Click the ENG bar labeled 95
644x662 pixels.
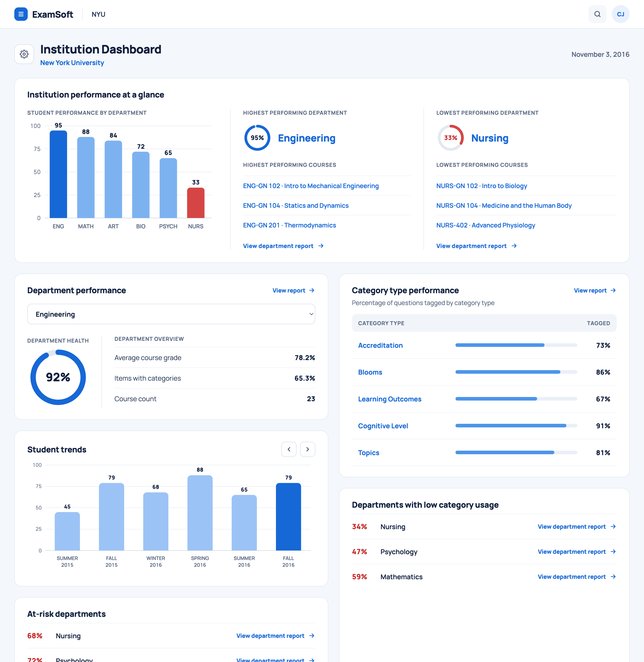click(x=58, y=174)
